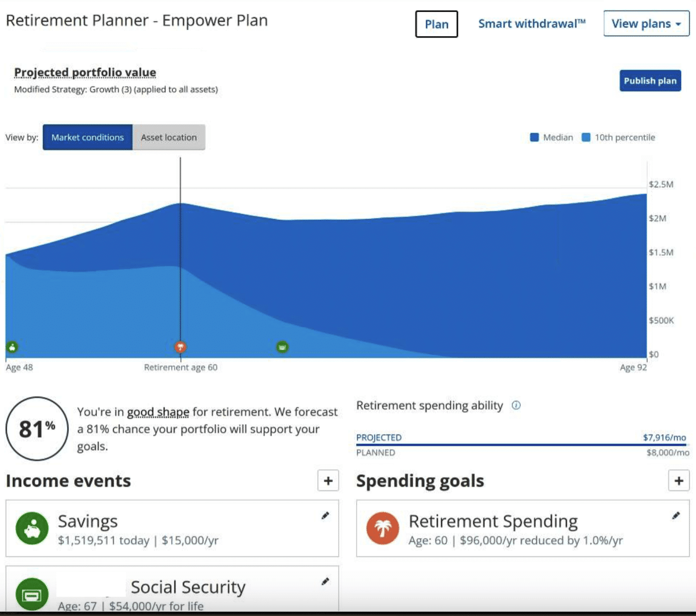696x616 pixels.
Task: Switch view to Asset location
Action: coord(169,137)
